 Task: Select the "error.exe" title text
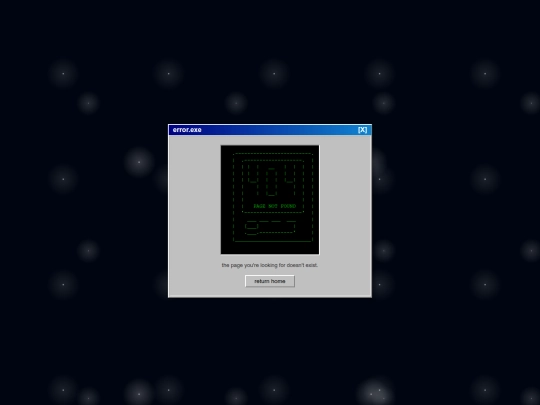[x=187, y=130]
